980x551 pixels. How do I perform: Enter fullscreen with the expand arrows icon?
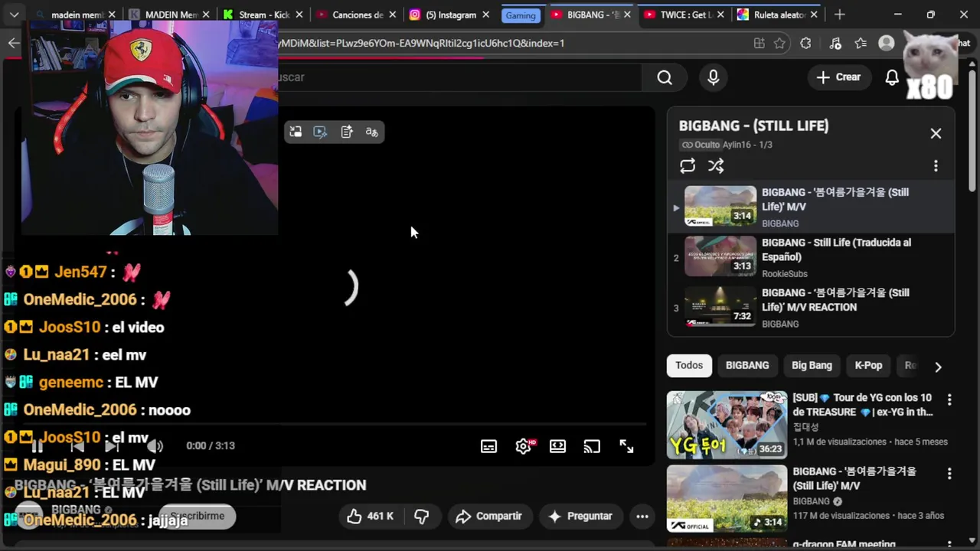[626, 446]
